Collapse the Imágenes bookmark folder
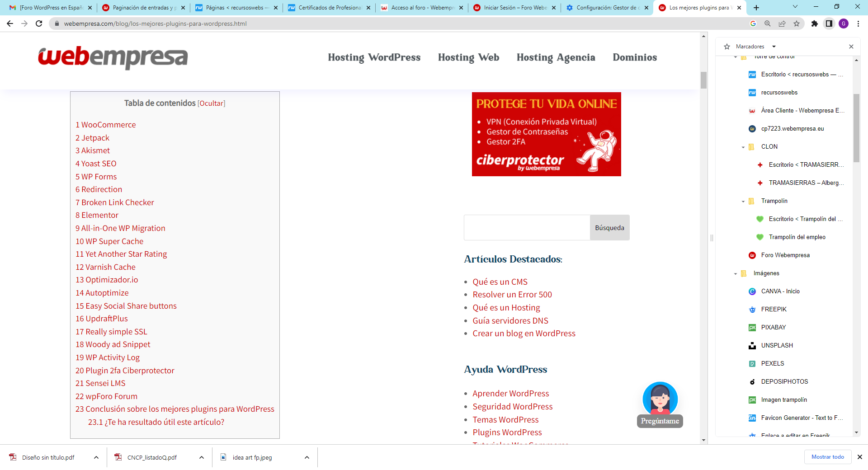The image size is (868, 470). [736, 273]
